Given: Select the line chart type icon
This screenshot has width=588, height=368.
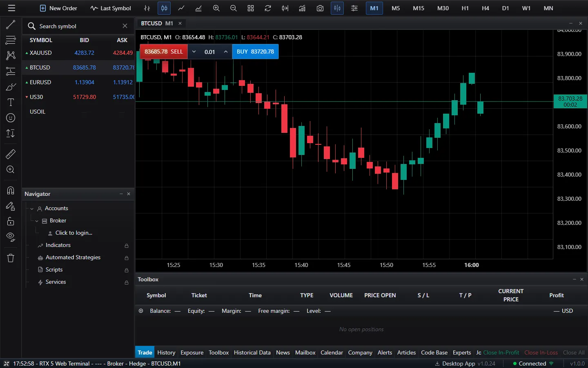Looking at the screenshot, I should coord(181,8).
